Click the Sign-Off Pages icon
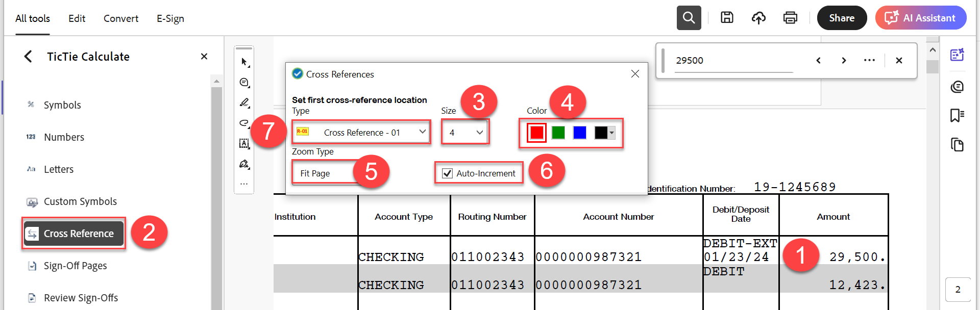980x310 pixels. coord(32,266)
